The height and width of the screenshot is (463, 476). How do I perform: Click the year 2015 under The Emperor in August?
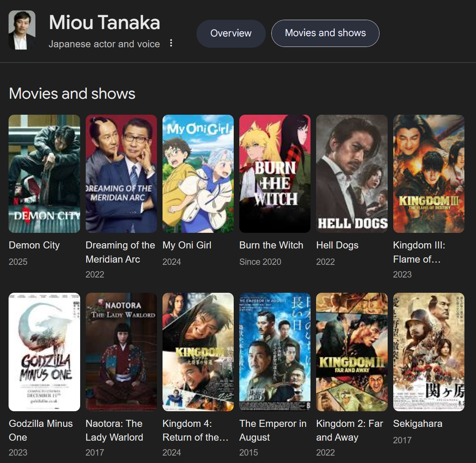click(x=249, y=453)
